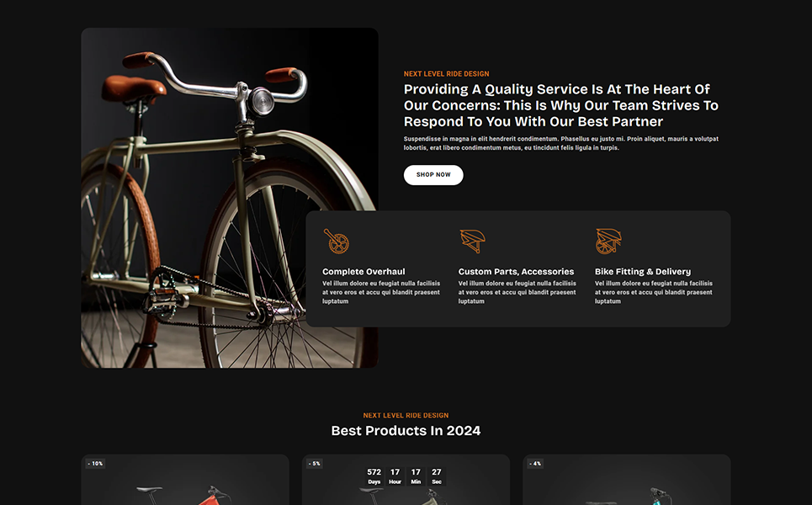This screenshot has width=812, height=505.
Task: Select the helmet icon above Custom Parts
Action: point(473,242)
